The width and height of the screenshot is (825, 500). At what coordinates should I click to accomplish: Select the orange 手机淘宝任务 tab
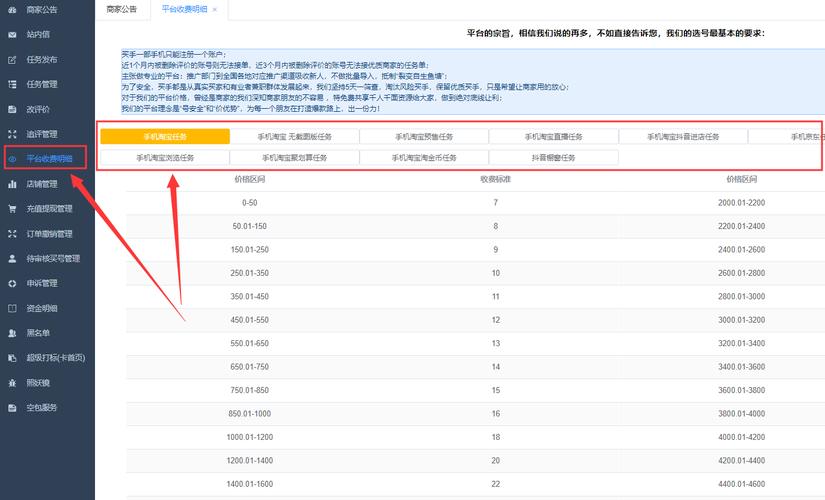tap(165, 136)
